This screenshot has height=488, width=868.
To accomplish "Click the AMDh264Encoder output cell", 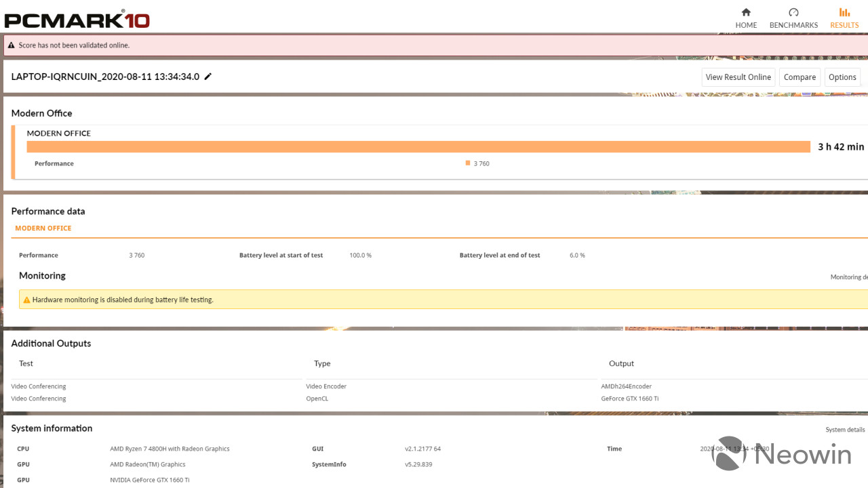I will click(x=626, y=386).
